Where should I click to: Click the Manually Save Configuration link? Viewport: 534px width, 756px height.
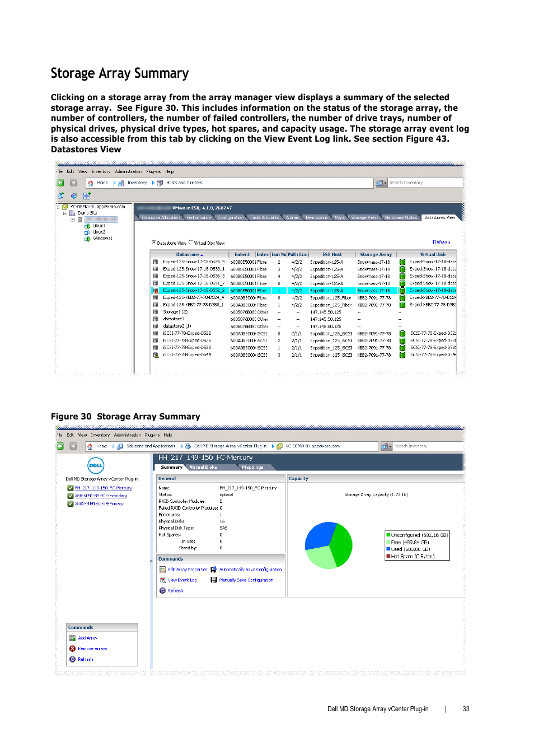pyautogui.click(x=246, y=580)
